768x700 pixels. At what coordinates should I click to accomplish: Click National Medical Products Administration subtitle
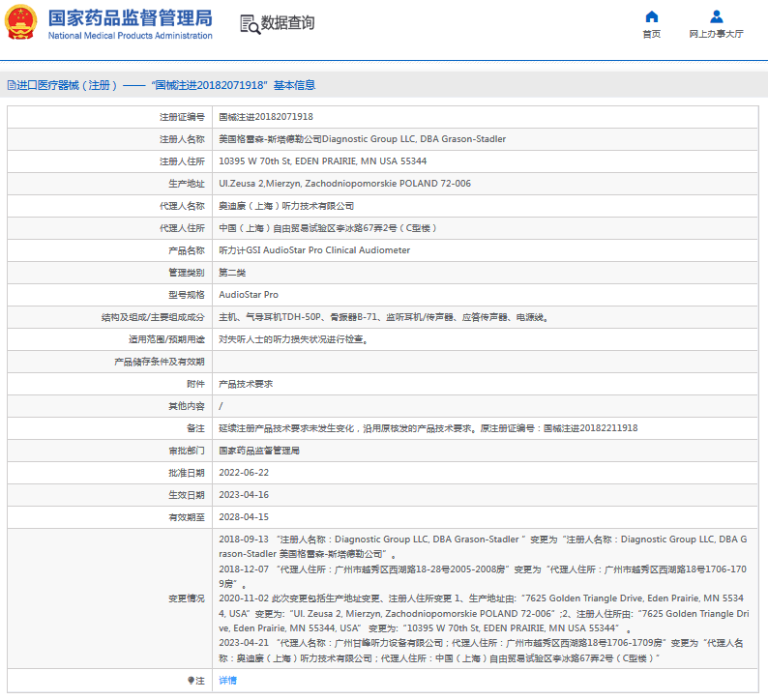pyautogui.click(x=131, y=36)
